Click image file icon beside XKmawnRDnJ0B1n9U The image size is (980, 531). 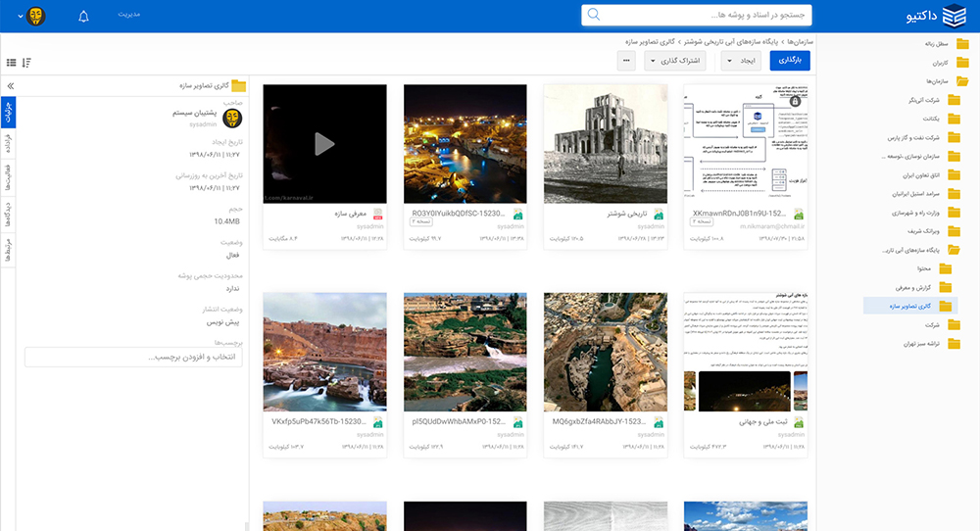(798, 215)
